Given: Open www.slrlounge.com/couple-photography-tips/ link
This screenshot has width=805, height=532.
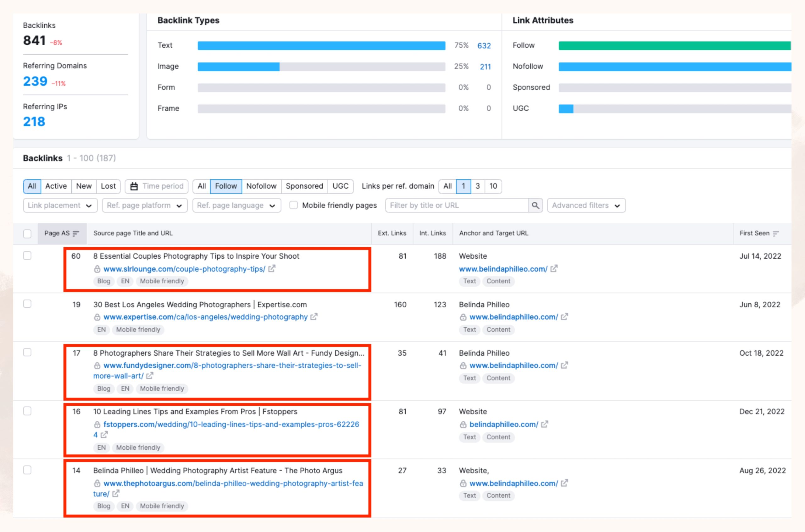Looking at the screenshot, I should (184, 269).
